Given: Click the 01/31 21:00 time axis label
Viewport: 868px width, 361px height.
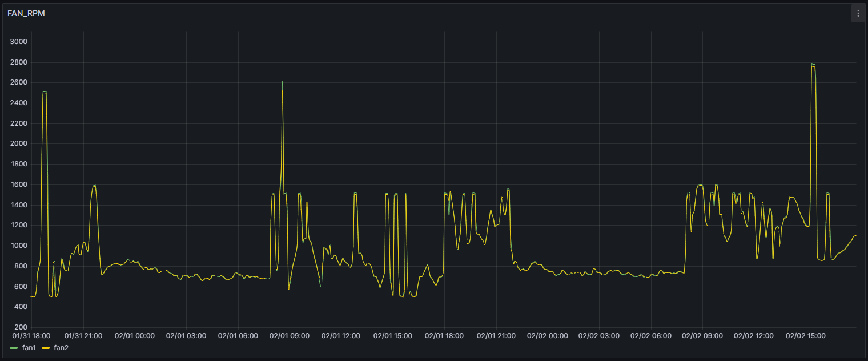Looking at the screenshot, I should [x=83, y=336].
